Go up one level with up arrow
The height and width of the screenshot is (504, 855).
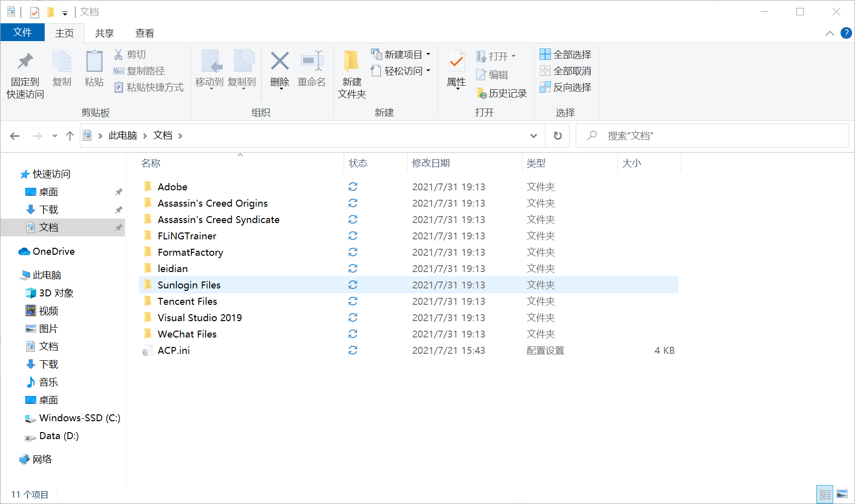coord(70,136)
